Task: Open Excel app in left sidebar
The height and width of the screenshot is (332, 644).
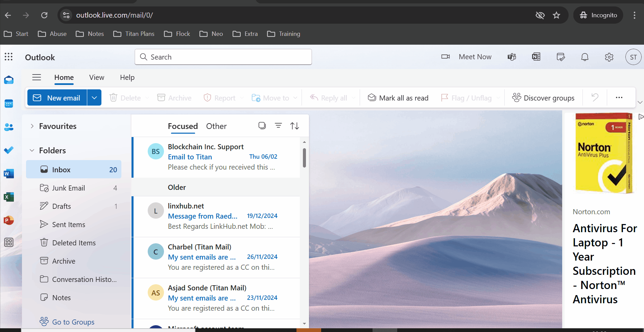Action: (9, 197)
